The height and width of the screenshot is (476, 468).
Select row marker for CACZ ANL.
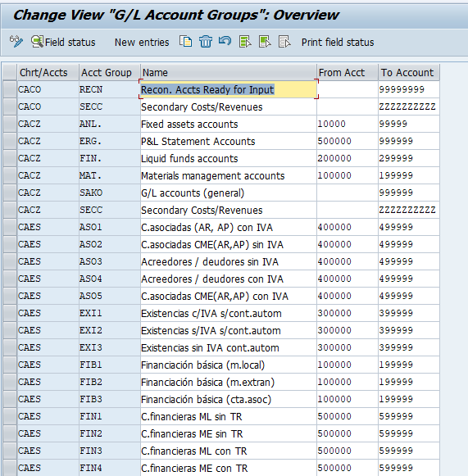pos(10,124)
